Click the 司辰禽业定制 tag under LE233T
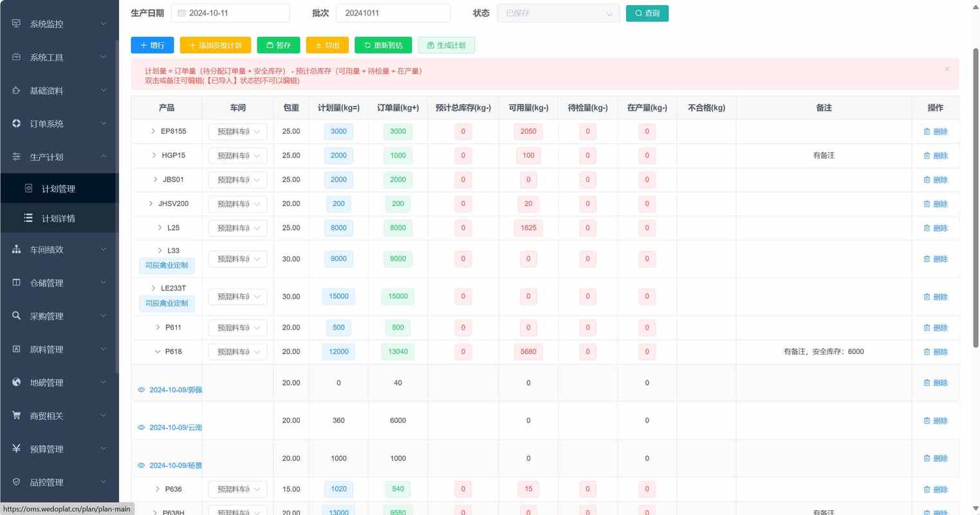The height and width of the screenshot is (515, 980). (167, 303)
